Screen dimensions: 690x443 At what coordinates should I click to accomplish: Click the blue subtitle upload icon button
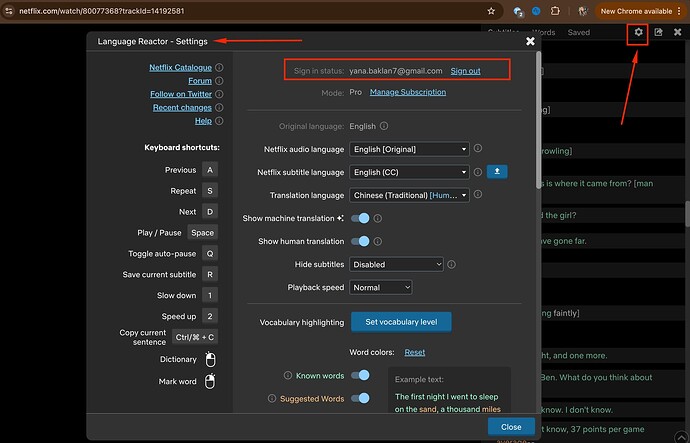point(497,172)
